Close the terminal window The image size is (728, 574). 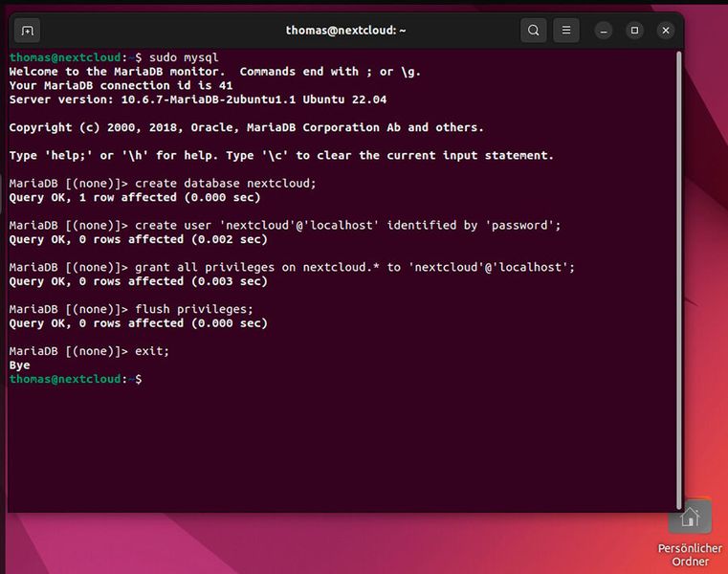tap(665, 31)
